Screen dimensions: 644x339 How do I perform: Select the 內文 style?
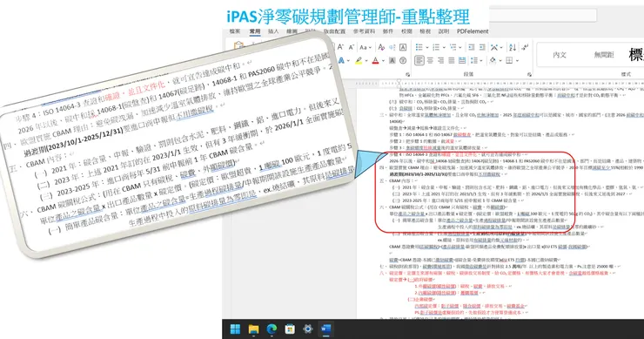[560, 55]
